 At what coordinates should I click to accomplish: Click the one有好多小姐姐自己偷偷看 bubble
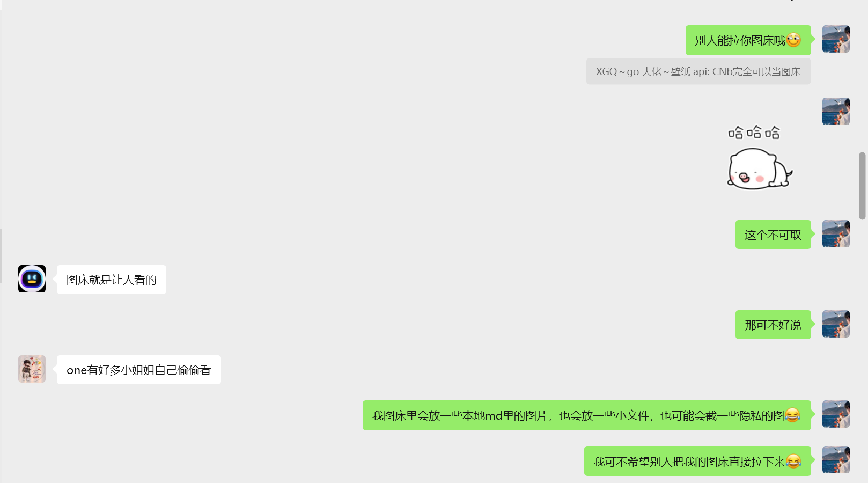tap(139, 370)
